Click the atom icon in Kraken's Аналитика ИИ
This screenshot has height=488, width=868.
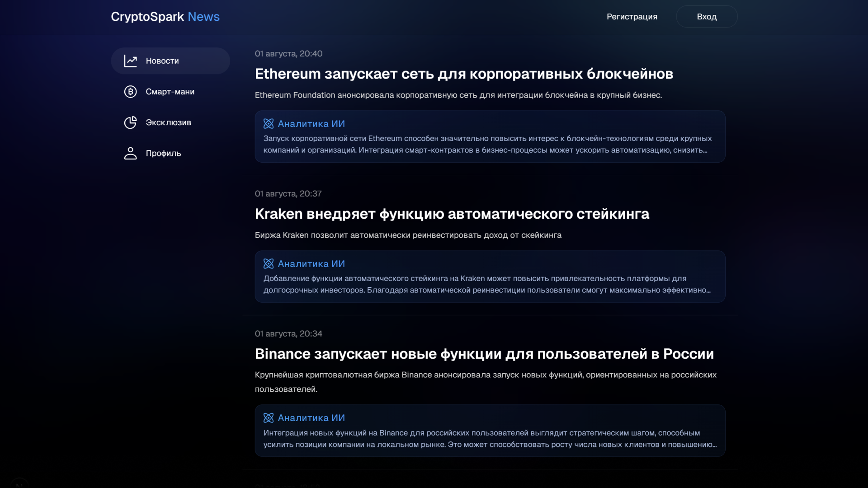[x=269, y=264]
